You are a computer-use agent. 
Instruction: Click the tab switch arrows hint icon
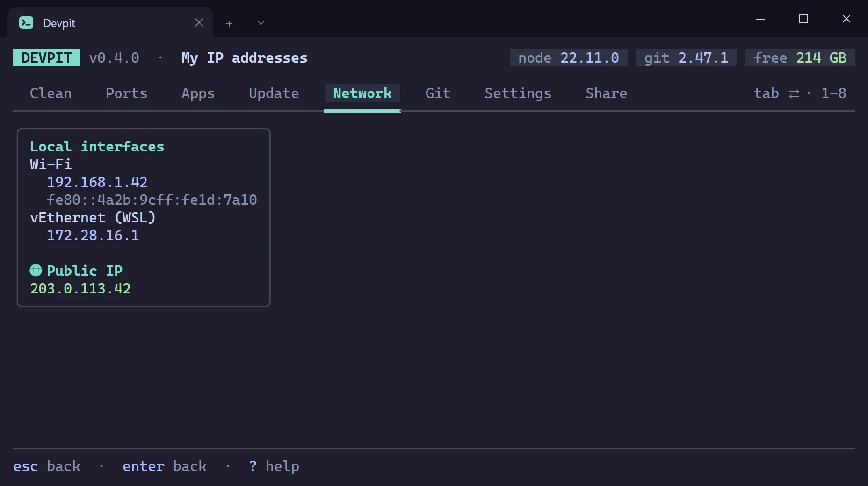tap(794, 94)
